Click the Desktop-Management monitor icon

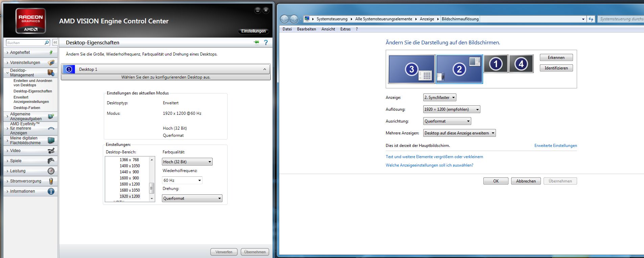51,73
